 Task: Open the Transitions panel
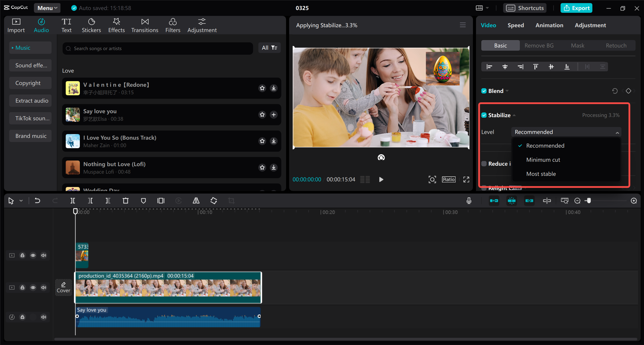point(145,25)
